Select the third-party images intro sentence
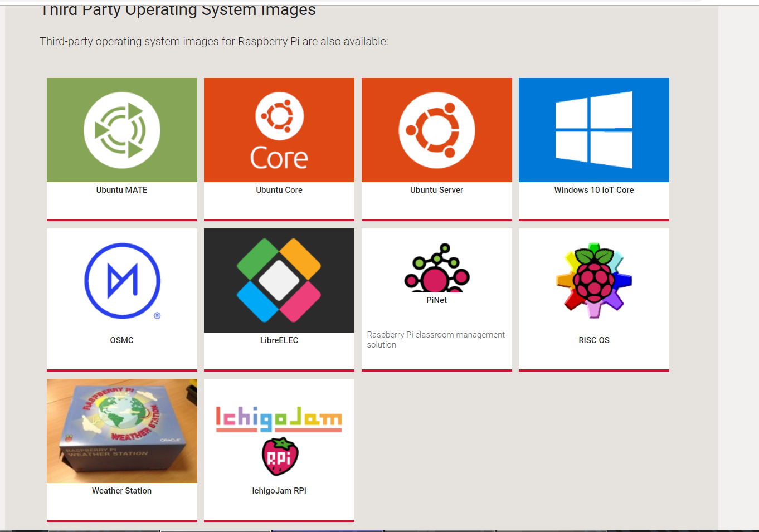The width and height of the screenshot is (759, 532). pyautogui.click(x=214, y=41)
